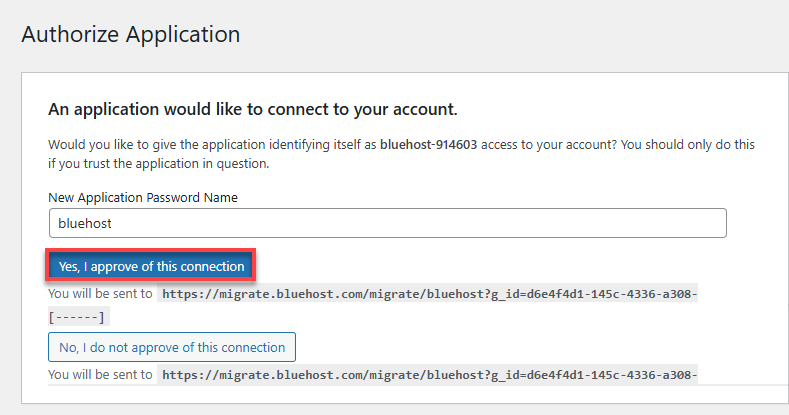Click the [------] masked URL portion
Image resolution: width=789 pixels, height=415 pixels.
pyautogui.click(x=76, y=317)
